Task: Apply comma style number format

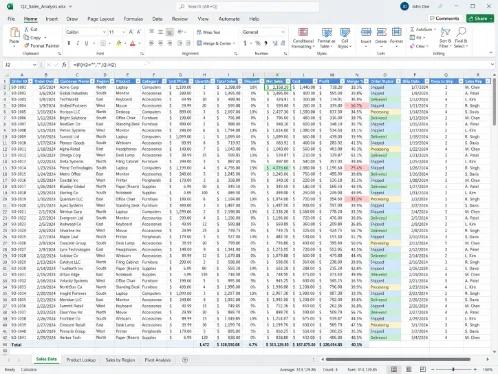Action: coord(266,43)
